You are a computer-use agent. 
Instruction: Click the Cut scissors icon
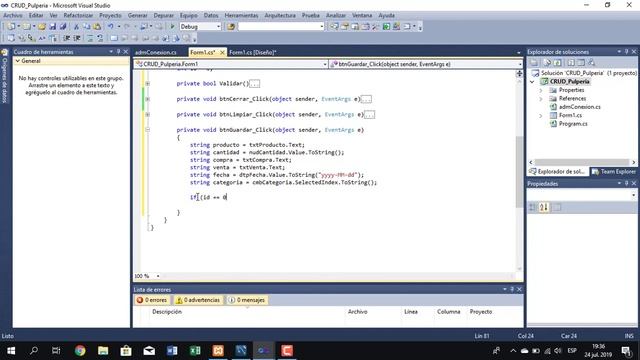76,27
